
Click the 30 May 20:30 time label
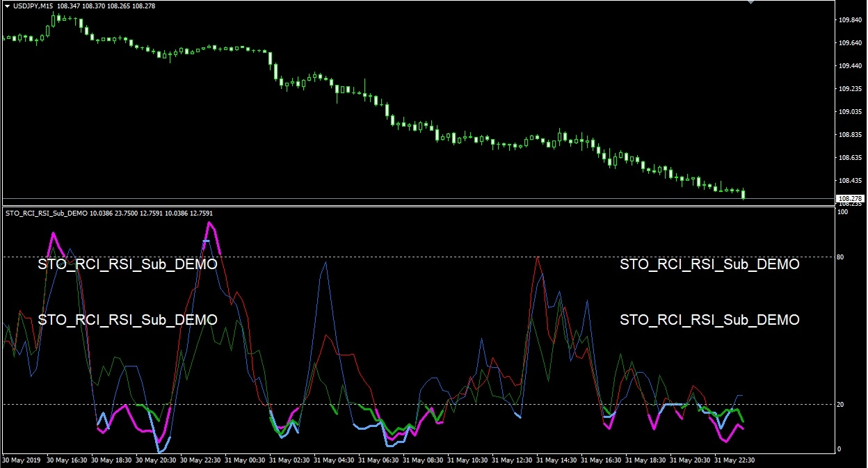click(157, 460)
